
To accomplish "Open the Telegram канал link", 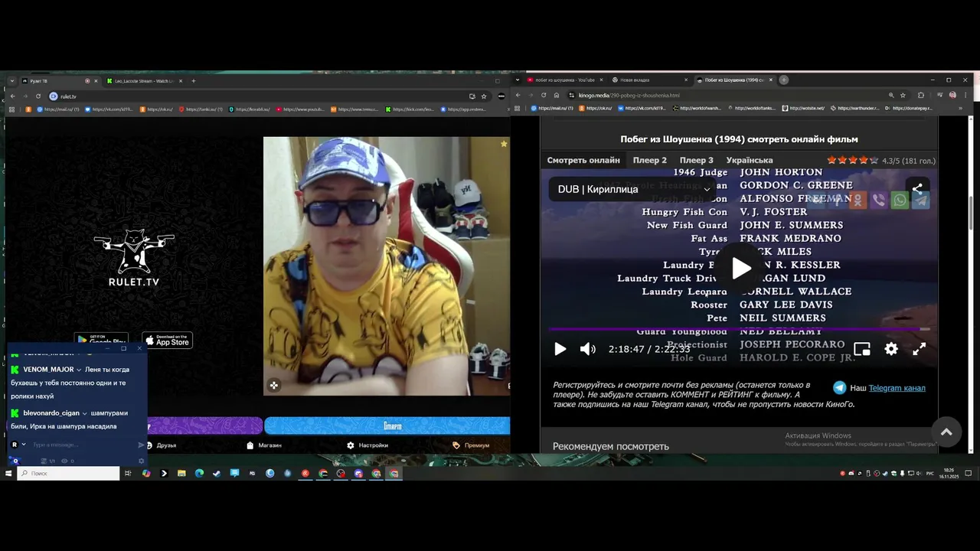I will [x=897, y=388].
